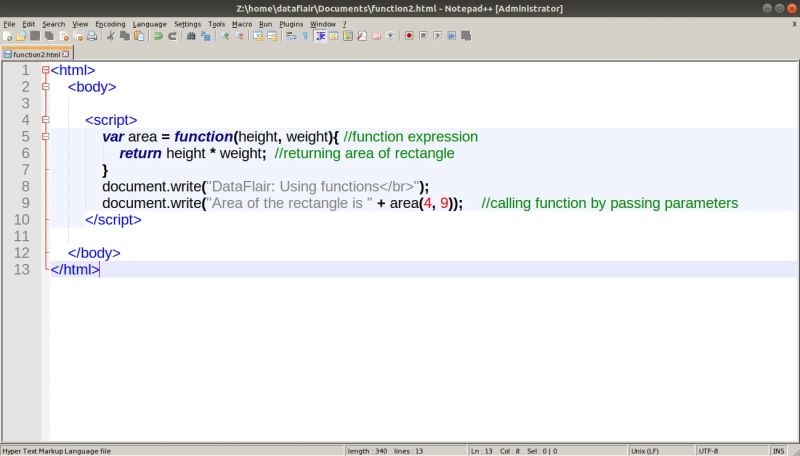Click the Close All toolbar icon
800x456 pixels.
coord(78,36)
